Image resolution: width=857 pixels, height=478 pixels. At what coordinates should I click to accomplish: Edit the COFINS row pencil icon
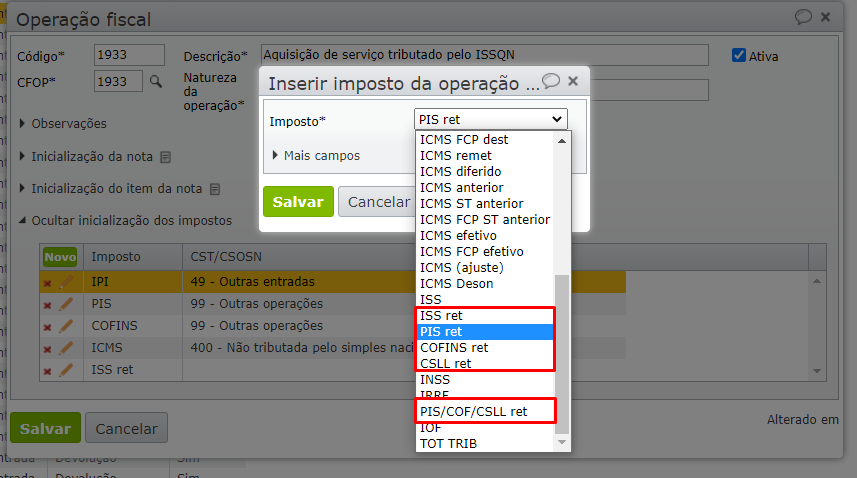click(x=66, y=326)
